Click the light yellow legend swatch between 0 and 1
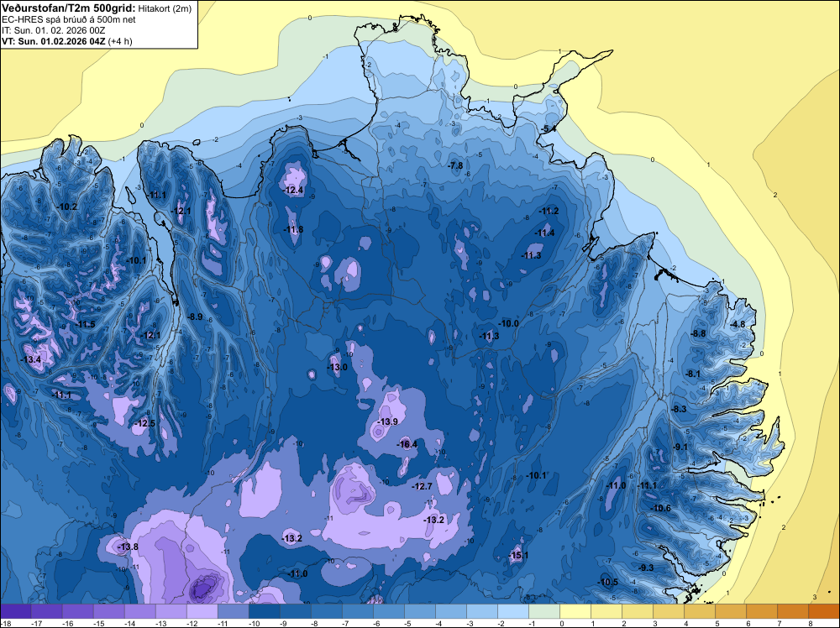The width and height of the screenshot is (840, 628). pyautogui.click(x=575, y=611)
